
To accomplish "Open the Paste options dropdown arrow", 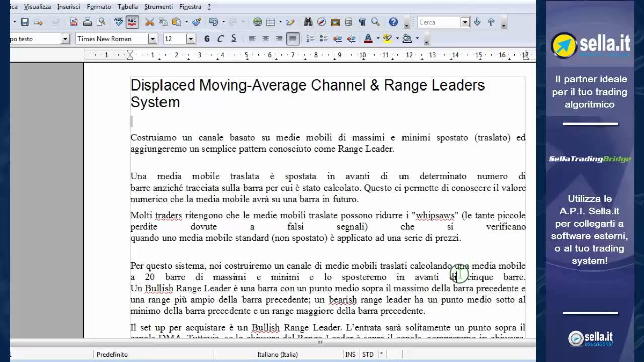I will pyautogui.click(x=186, y=22).
